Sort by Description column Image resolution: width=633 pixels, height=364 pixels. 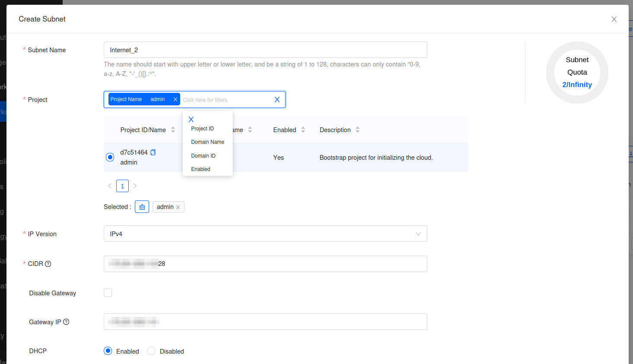(357, 130)
